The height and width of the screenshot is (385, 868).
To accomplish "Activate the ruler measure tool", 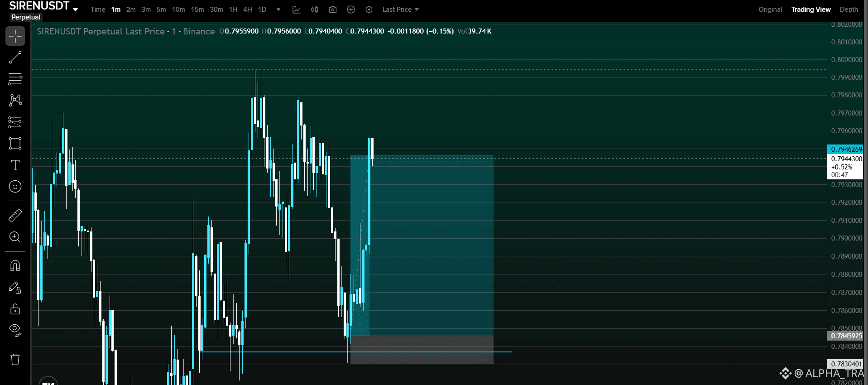I will [15, 215].
